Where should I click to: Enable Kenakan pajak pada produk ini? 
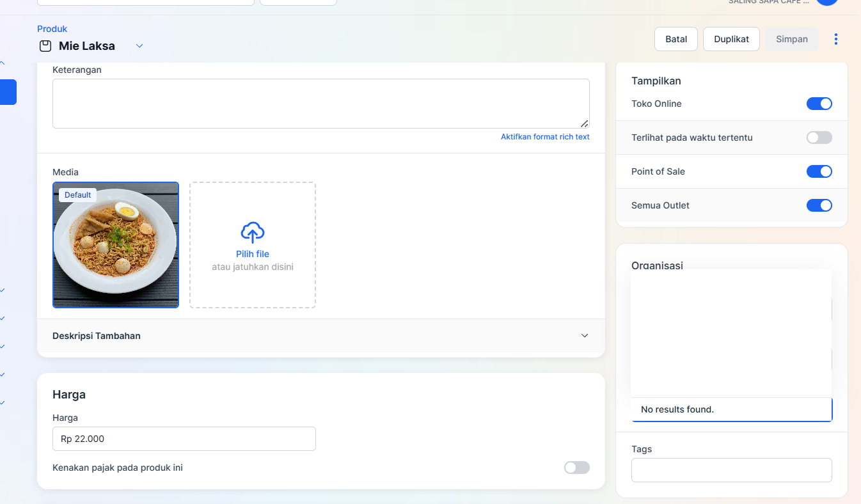point(576,468)
